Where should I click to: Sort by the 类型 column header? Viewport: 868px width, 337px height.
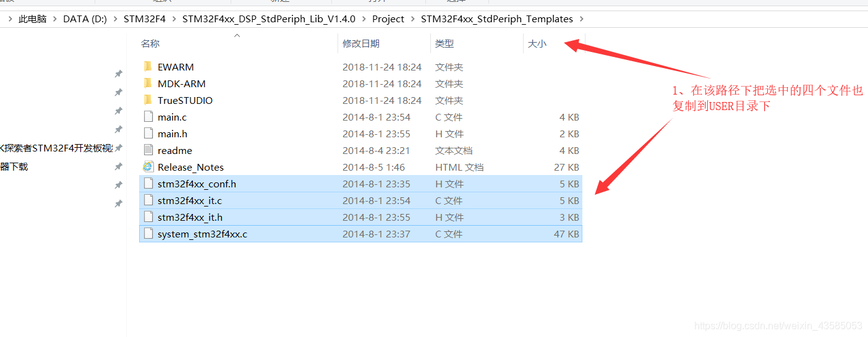coord(445,43)
